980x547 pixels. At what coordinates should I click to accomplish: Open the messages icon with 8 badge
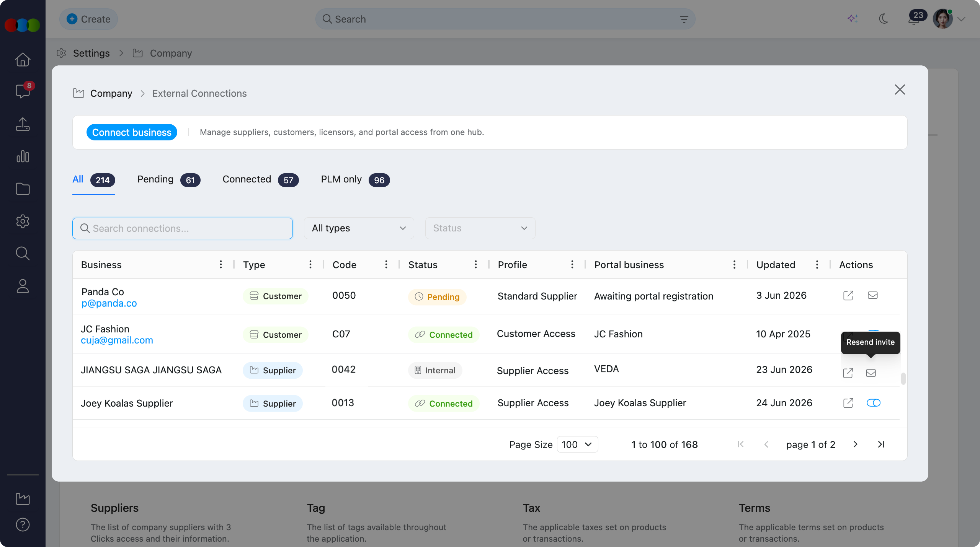click(x=23, y=91)
